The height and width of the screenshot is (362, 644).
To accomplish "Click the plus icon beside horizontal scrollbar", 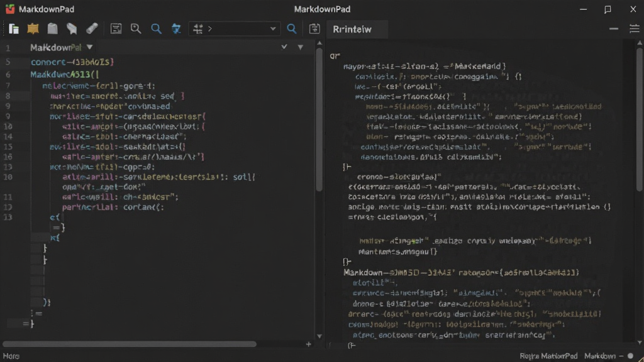I will [x=308, y=344].
